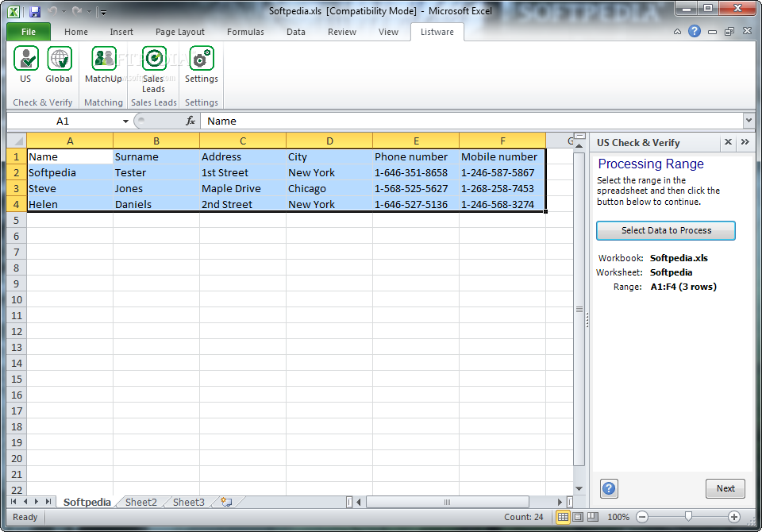Click the Insert Worksheet tab icon
The width and height of the screenshot is (762, 532).
[x=226, y=502]
